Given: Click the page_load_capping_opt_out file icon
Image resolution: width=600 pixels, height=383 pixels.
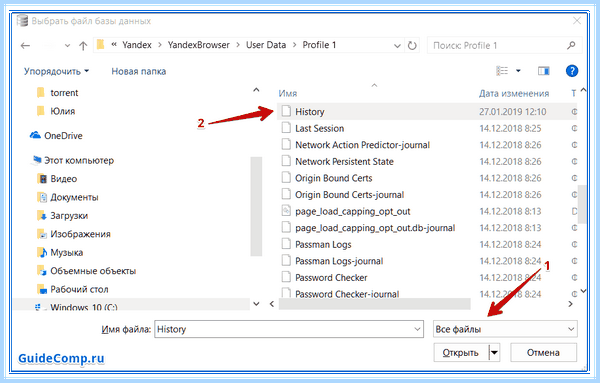Looking at the screenshot, I should pos(286,211).
